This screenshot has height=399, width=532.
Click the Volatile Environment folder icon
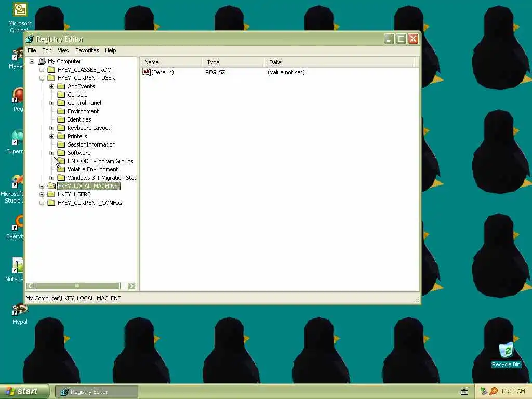pos(61,169)
